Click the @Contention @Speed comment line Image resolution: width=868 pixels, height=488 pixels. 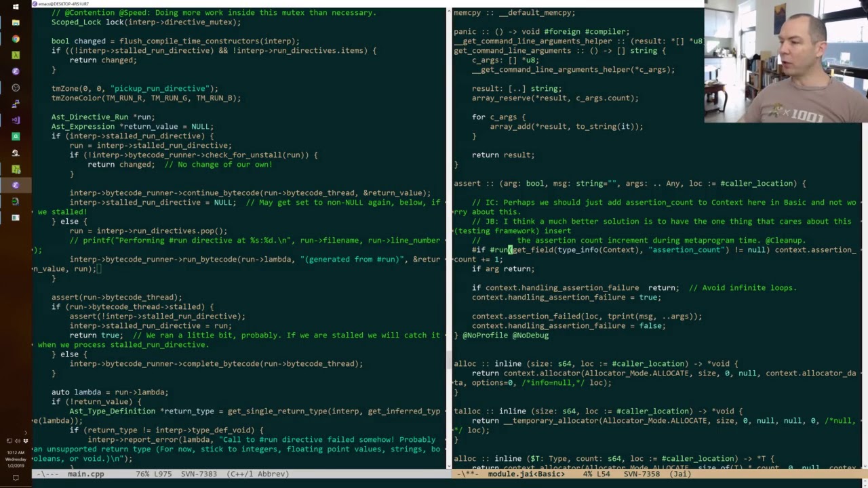pos(214,12)
